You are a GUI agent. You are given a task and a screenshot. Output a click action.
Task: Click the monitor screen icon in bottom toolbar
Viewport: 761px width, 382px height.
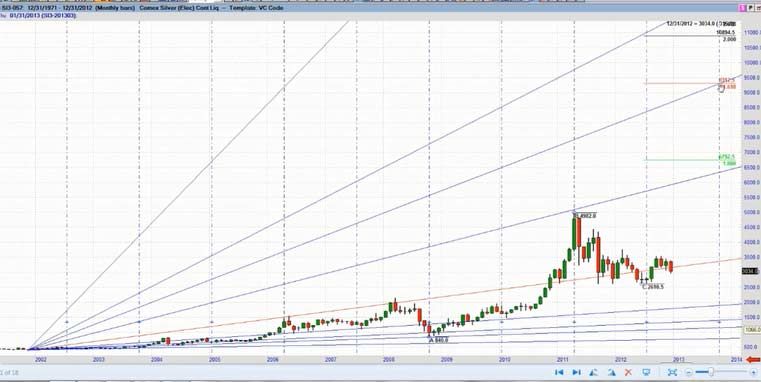tap(646, 372)
